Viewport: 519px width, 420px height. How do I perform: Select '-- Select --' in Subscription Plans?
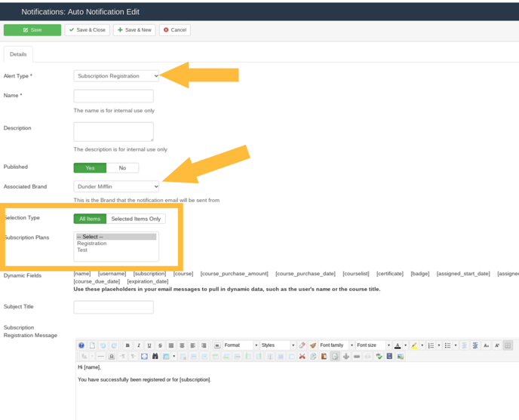(116, 237)
